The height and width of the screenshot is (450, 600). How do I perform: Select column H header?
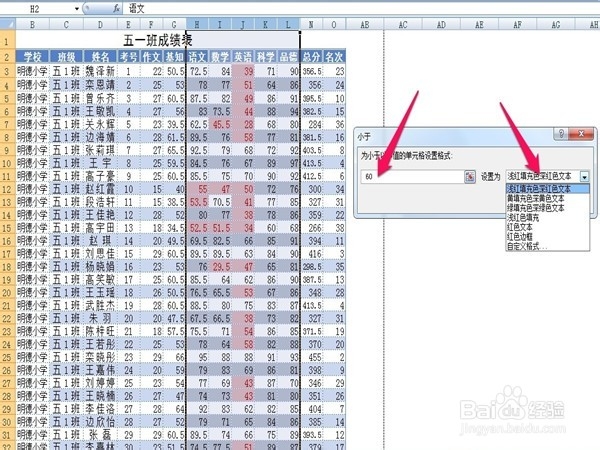197,24
